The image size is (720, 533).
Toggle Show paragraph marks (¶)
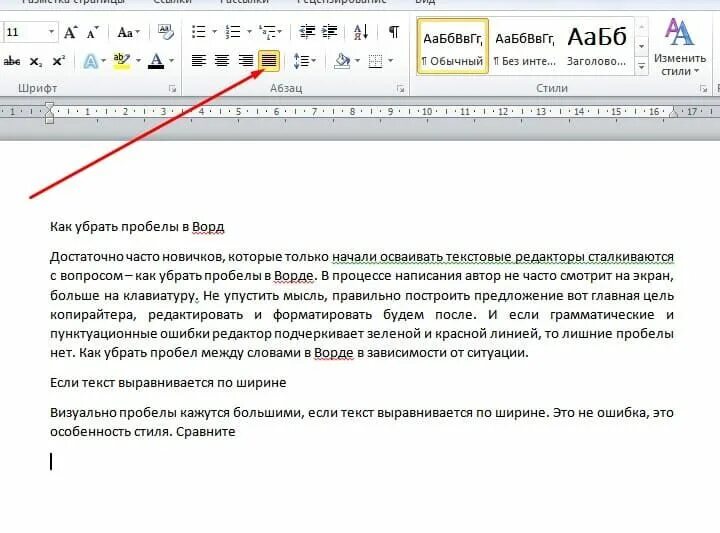(394, 32)
